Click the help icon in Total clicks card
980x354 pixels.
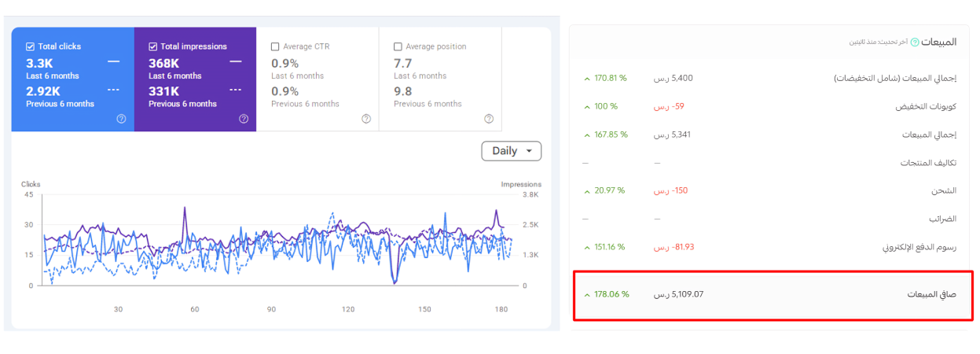(x=121, y=119)
